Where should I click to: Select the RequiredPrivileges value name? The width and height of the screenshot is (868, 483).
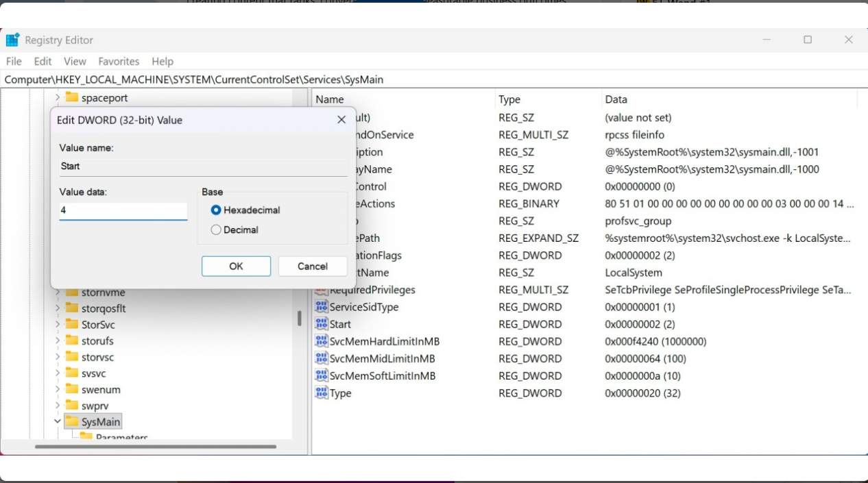click(x=372, y=290)
